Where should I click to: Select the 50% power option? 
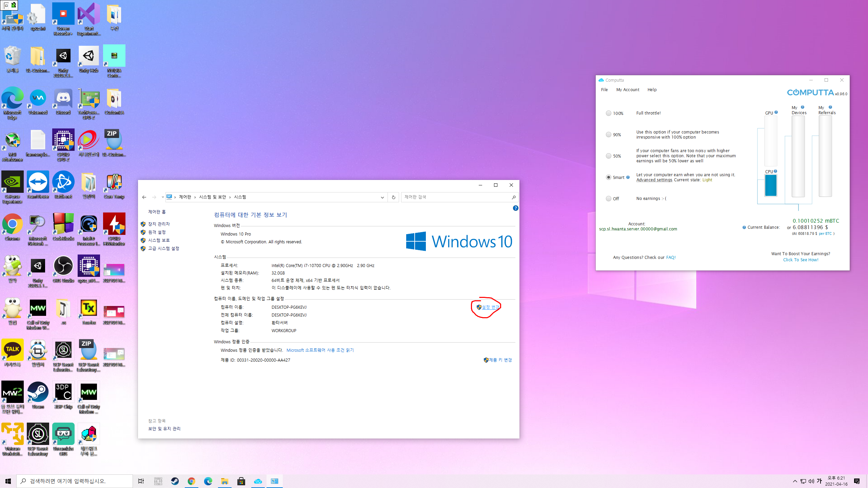point(609,156)
